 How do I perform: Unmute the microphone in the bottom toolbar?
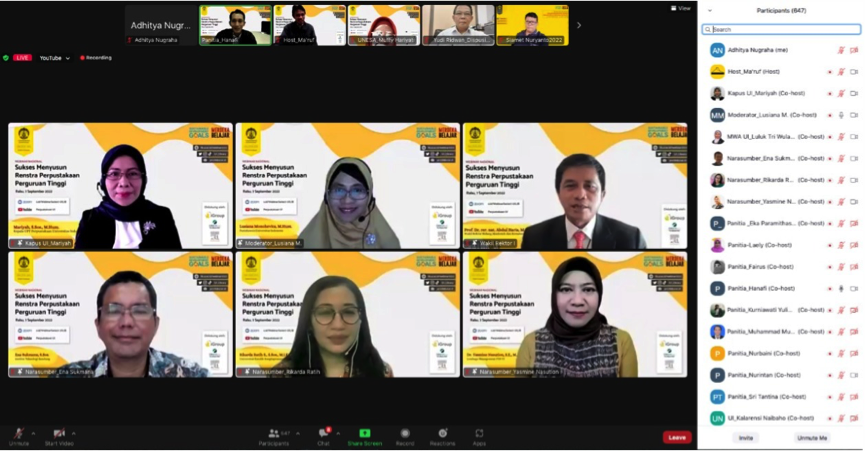click(19, 433)
